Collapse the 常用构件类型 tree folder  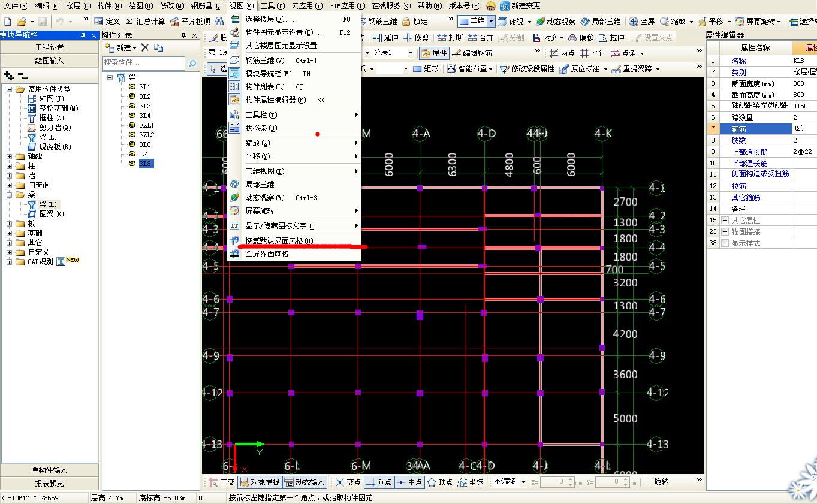pyautogui.click(x=10, y=89)
